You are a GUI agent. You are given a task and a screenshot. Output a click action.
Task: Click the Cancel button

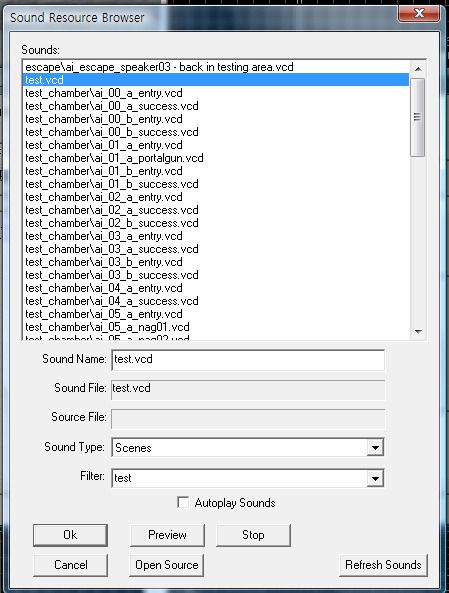point(70,565)
